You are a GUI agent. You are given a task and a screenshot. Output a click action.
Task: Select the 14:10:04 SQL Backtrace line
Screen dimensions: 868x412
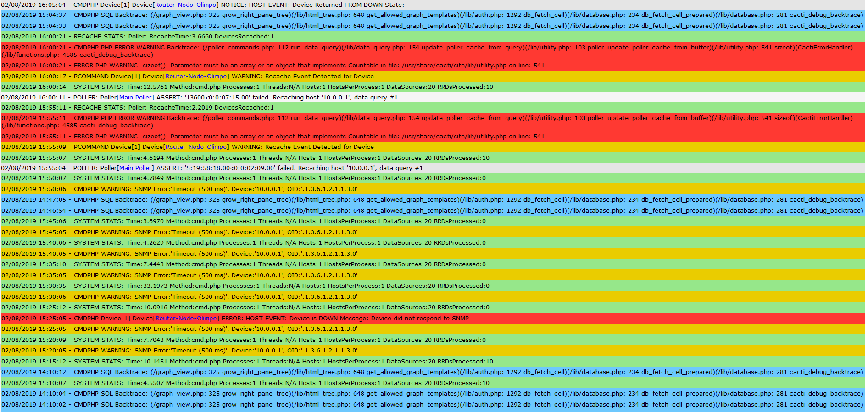click(x=433, y=394)
